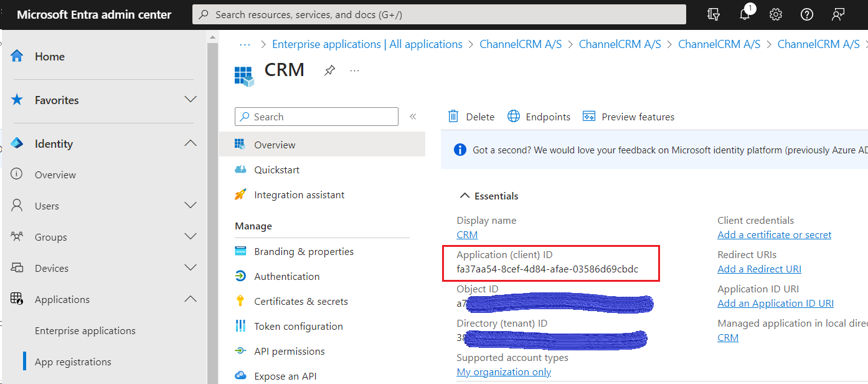Click the feedback banner info icon
Screen dimensions: 868x384
tap(460, 150)
